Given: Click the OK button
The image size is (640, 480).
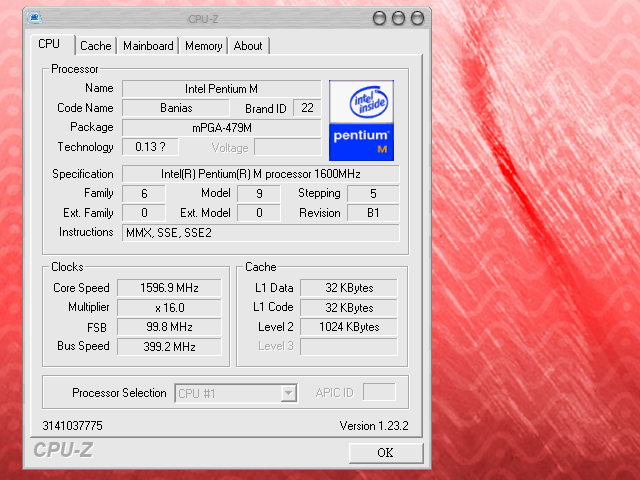Looking at the screenshot, I should (386, 453).
